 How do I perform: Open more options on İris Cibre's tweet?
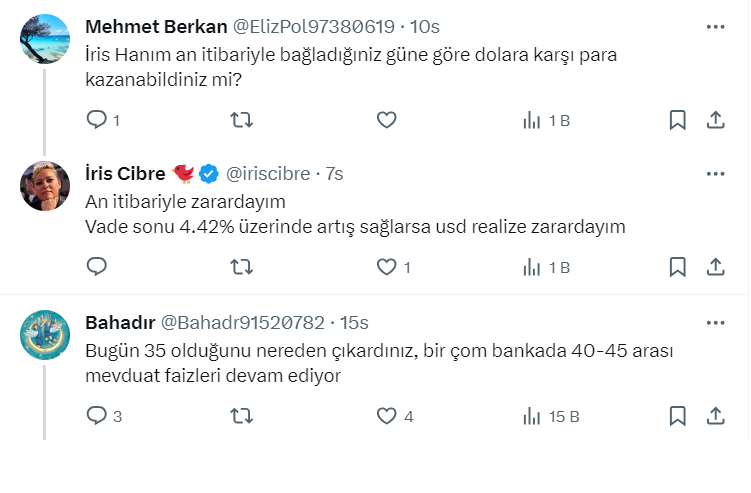[x=715, y=174]
